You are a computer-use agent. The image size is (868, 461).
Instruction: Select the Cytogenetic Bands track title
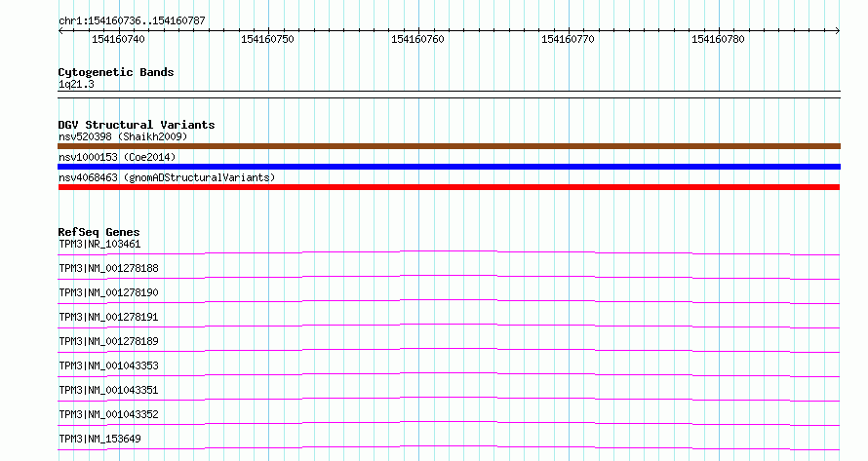[x=116, y=72]
